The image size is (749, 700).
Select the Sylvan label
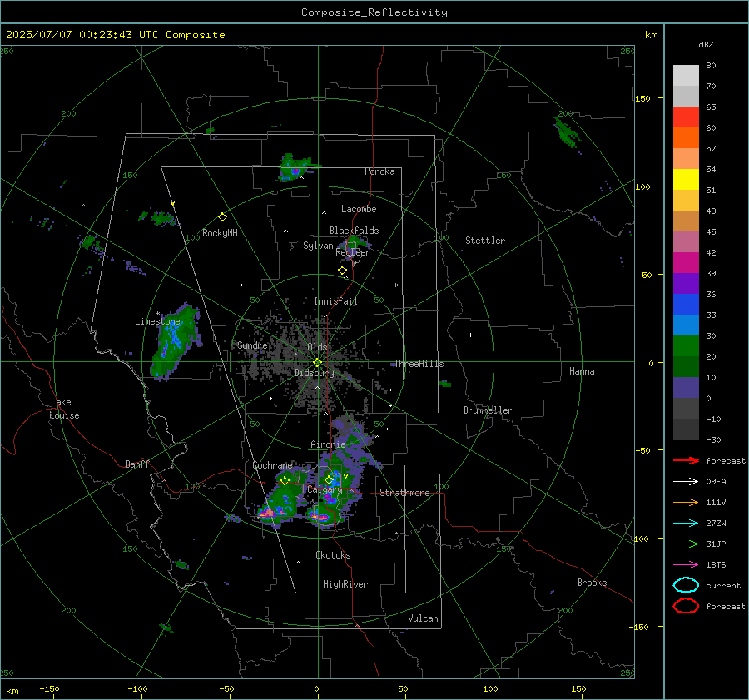(318, 246)
